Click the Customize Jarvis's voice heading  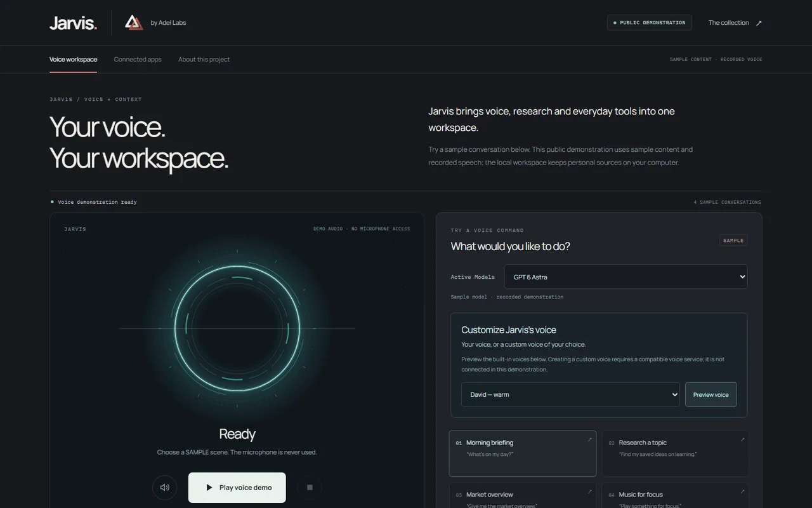click(x=509, y=330)
